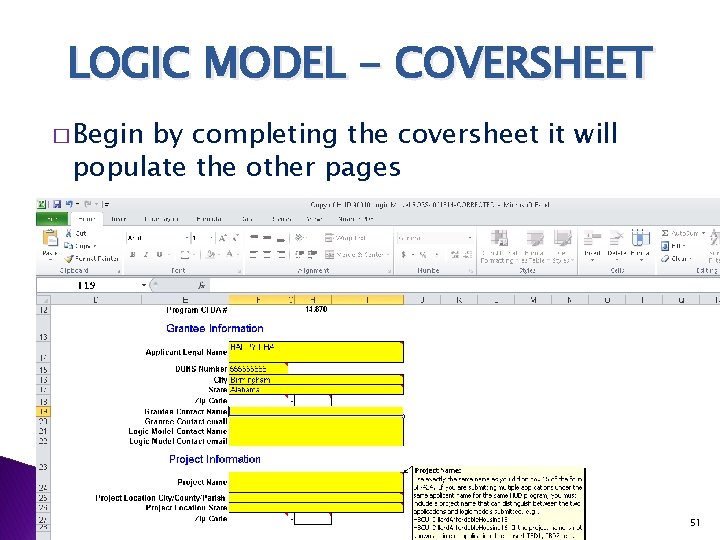Screen dimensions: 720x540
Task: Select Middle Align icon
Action: pos(267,238)
